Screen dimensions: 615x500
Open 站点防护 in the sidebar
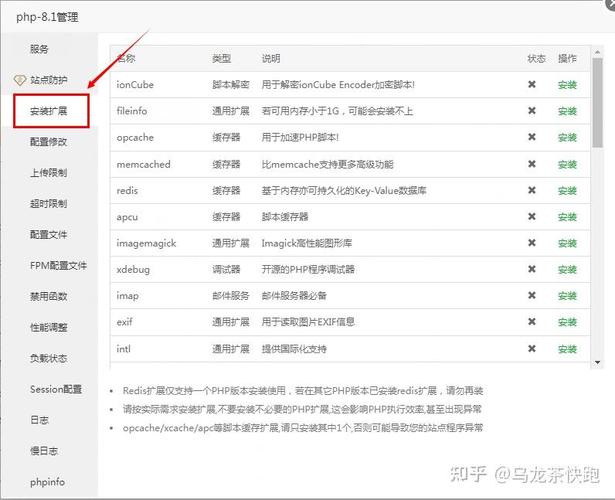point(48,80)
